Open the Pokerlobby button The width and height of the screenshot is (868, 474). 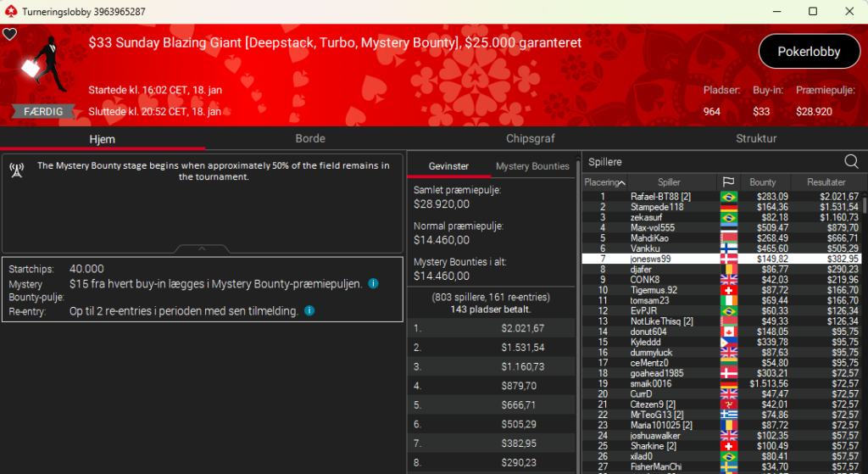[x=809, y=52]
